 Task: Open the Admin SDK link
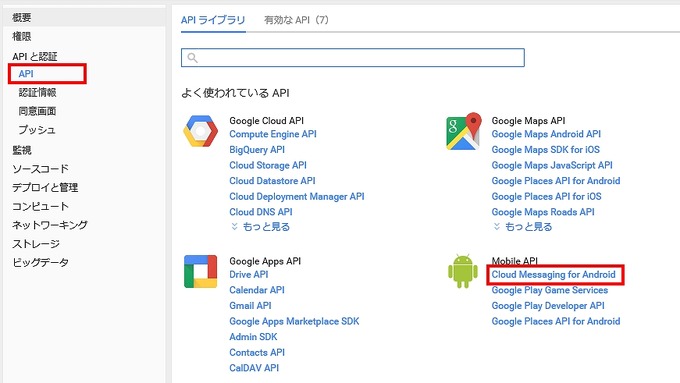point(253,337)
